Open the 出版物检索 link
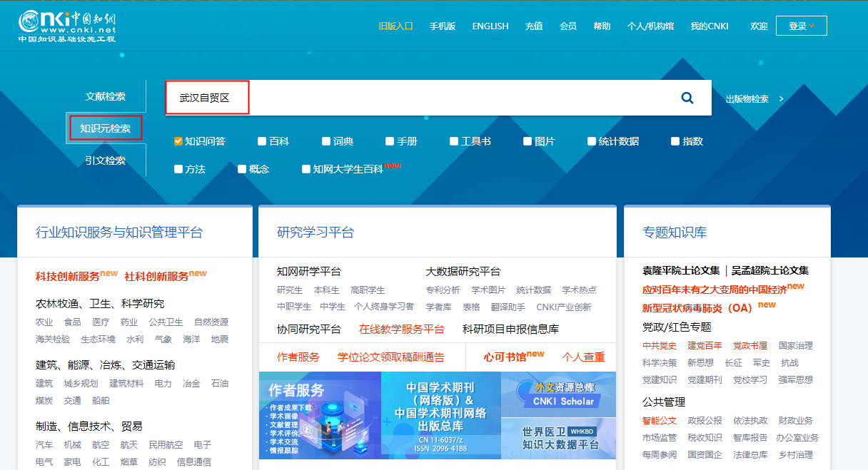This screenshot has height=470, width=868. 747,98
